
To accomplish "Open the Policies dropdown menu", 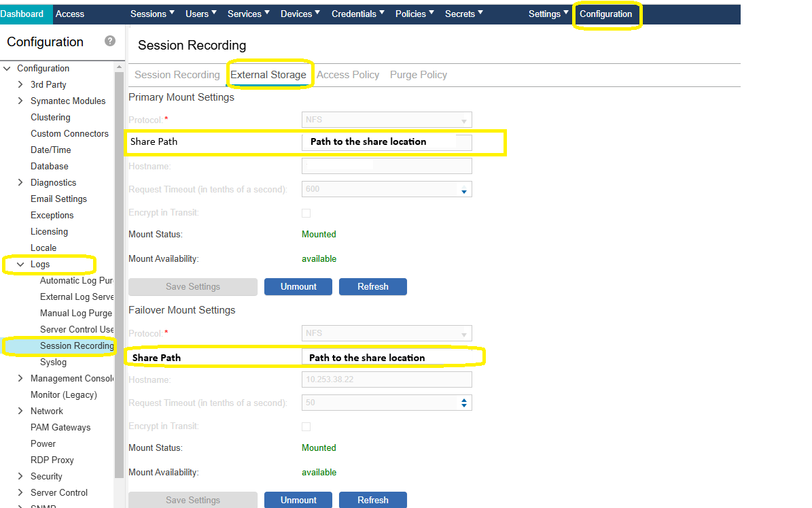I will (x=414, y=14).
